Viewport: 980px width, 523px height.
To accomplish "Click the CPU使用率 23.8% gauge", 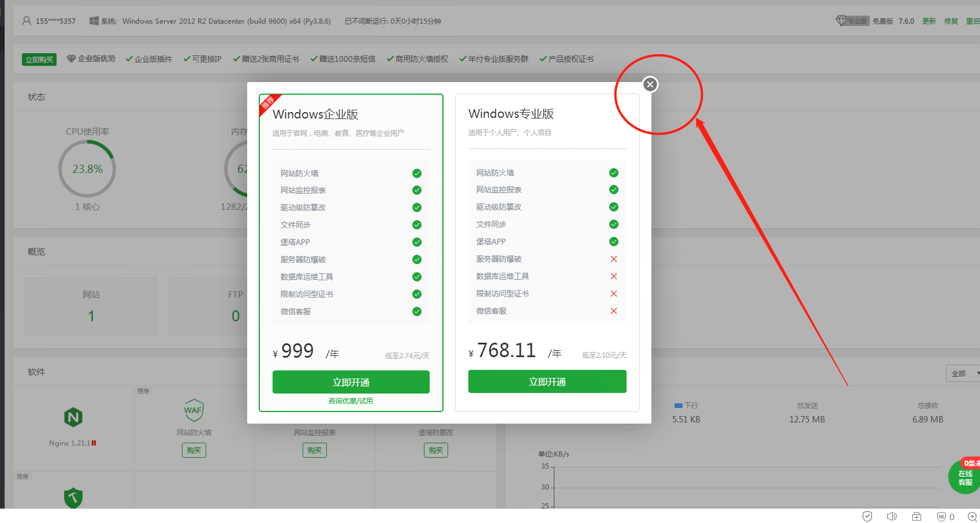I will (87, 169).
